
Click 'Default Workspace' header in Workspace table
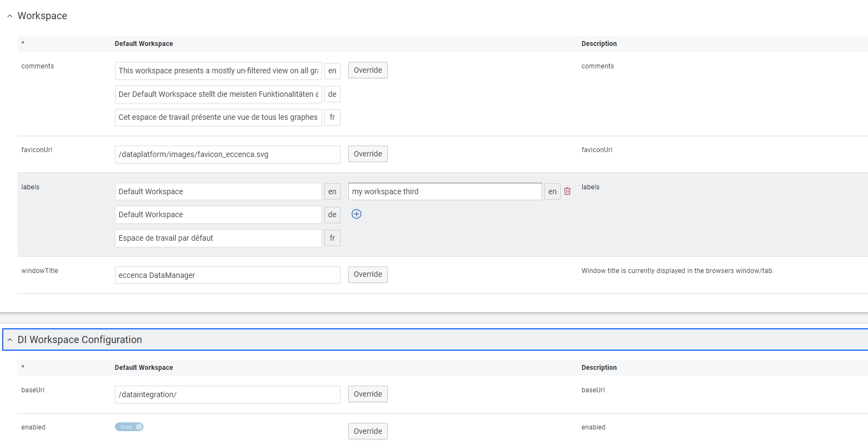[144, 44]
